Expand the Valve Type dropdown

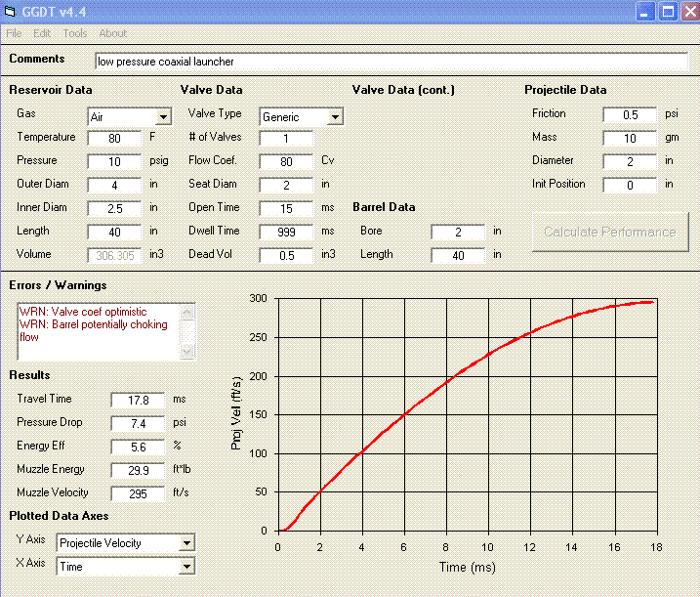click(x=335, y=117)
